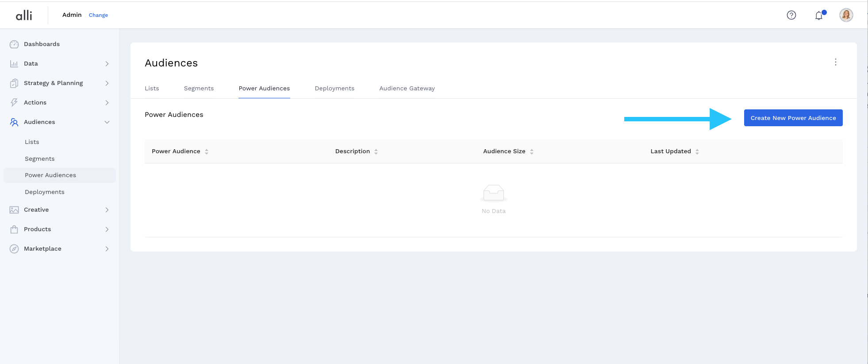Select Deployments in the sidebar submenu
This screenshot has height=364, width=868.
45,192
